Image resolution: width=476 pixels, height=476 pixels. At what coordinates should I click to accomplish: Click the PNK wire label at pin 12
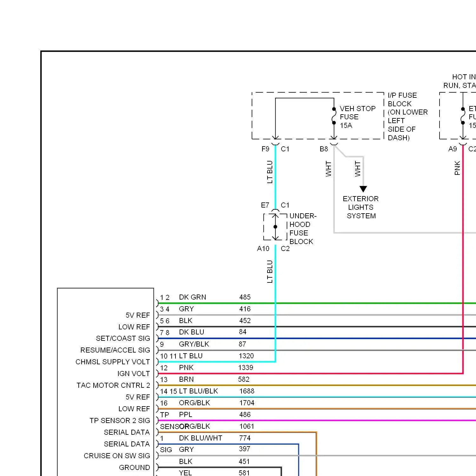(x=186, y=368)
